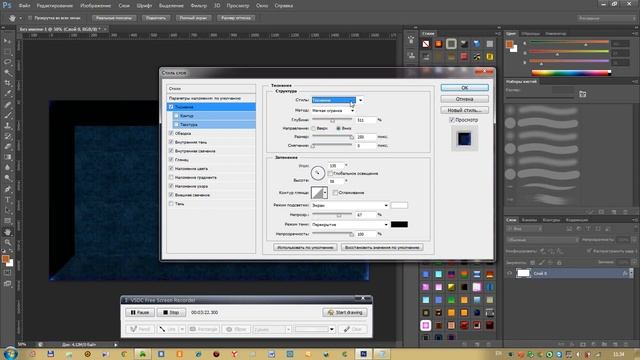Click the white highlight color swatch
This screenshot has height=360, width=640.
click(399, 205)
